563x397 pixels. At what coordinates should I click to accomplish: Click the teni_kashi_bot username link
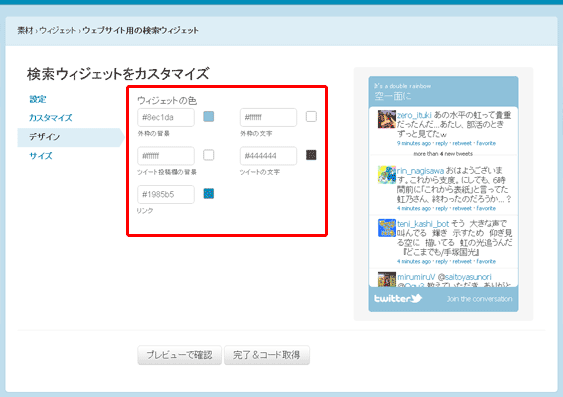pyautogui.click(x=423, y=224)
